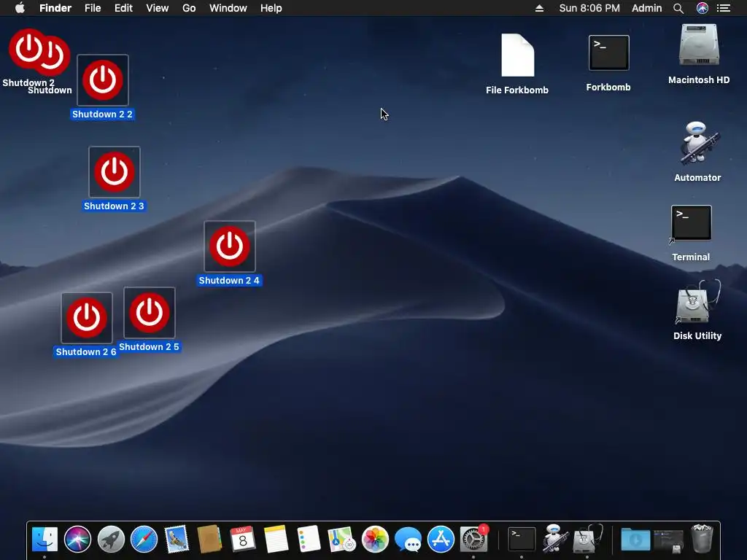Open Notification Center list icon
Screen dimensions: 747x560
[x=724, y=8]
